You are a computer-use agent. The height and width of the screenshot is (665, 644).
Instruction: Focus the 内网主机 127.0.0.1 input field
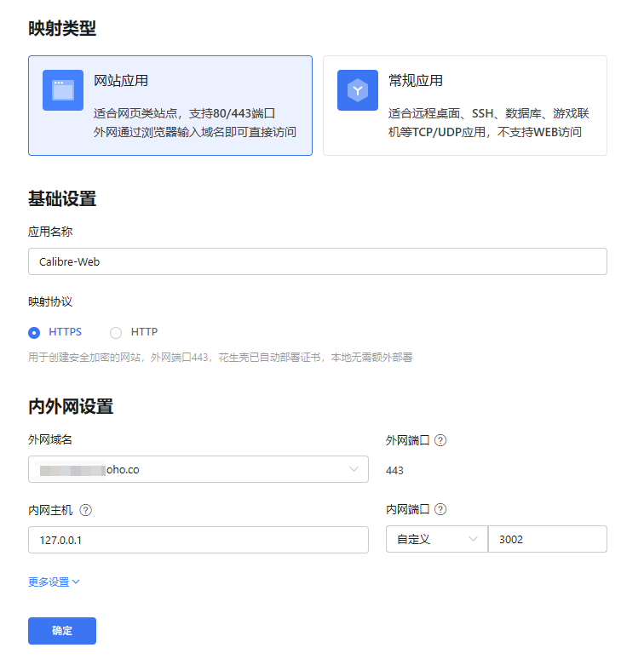[x=198, y=540]
